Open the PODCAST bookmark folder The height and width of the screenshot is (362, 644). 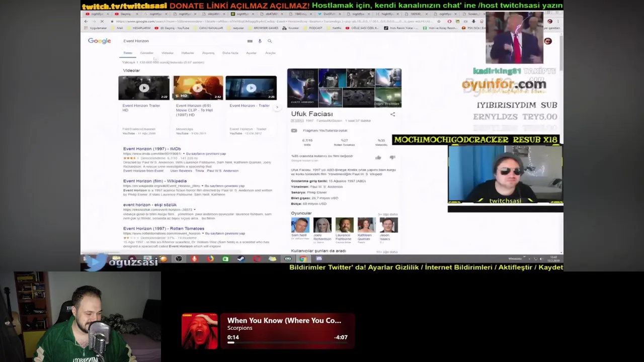pos(313,28)
